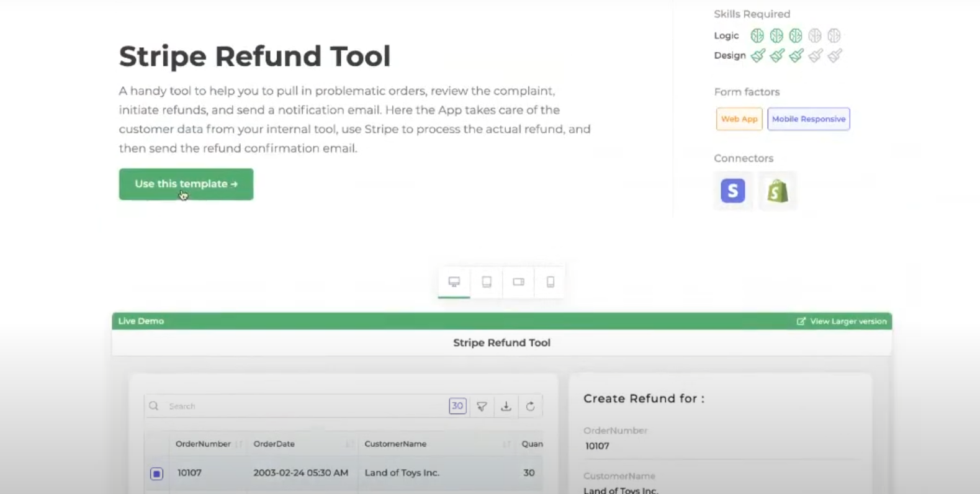Viewport: 980px width, 494px height.
Task: Click the first Design brush icon
Action: coord(758,56)
